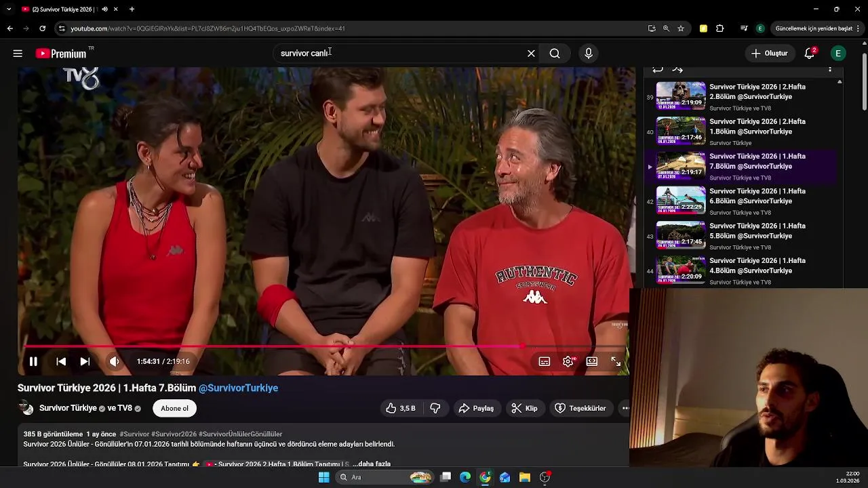Open the media controls toolbar icon
Viewport: 868px width, 488px height.
(744, 28)
